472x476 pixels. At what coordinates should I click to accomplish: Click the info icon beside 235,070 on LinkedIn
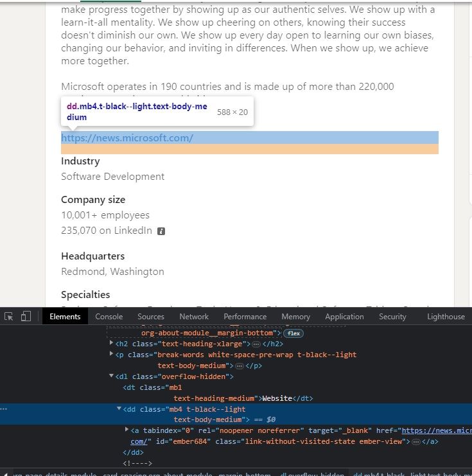click(161, 231)
